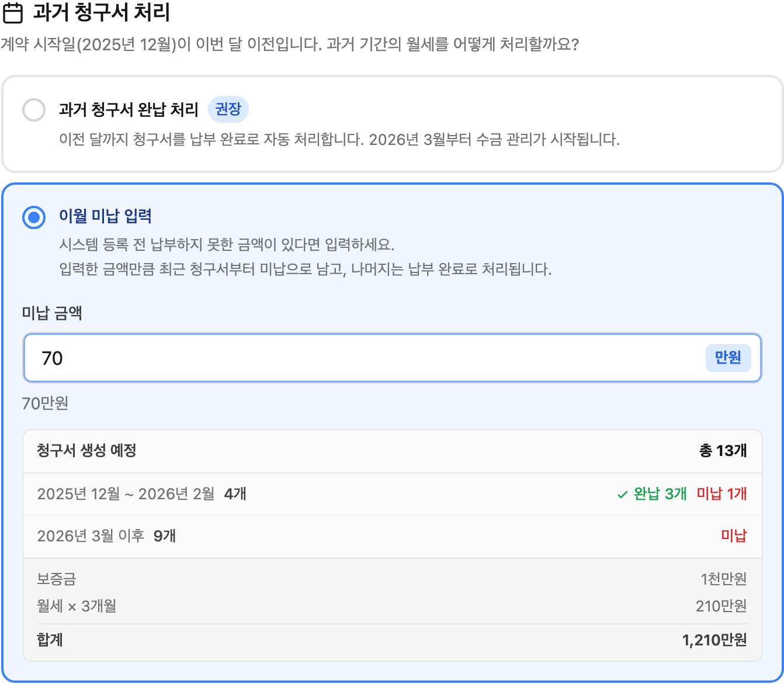Click the 과거 청구서 처리 heading
Image resolution: width=784 pixels, height=684 pixels.
tap(102, 13)
